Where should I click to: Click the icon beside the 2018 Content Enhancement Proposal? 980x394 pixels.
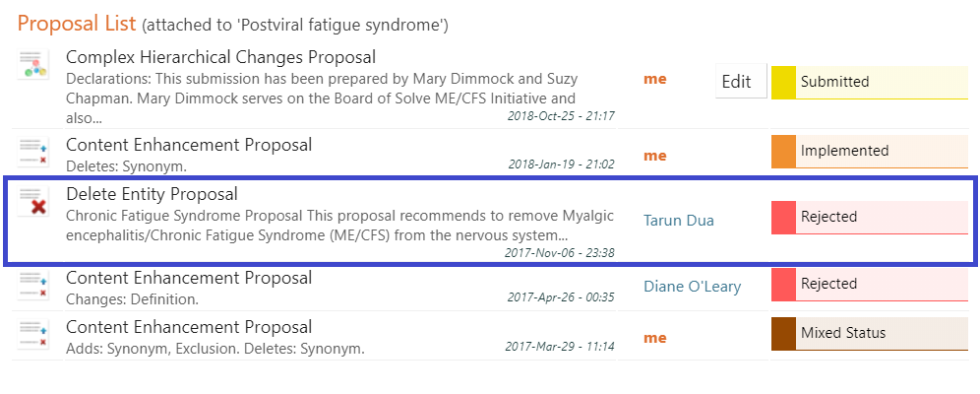(33, 151)
